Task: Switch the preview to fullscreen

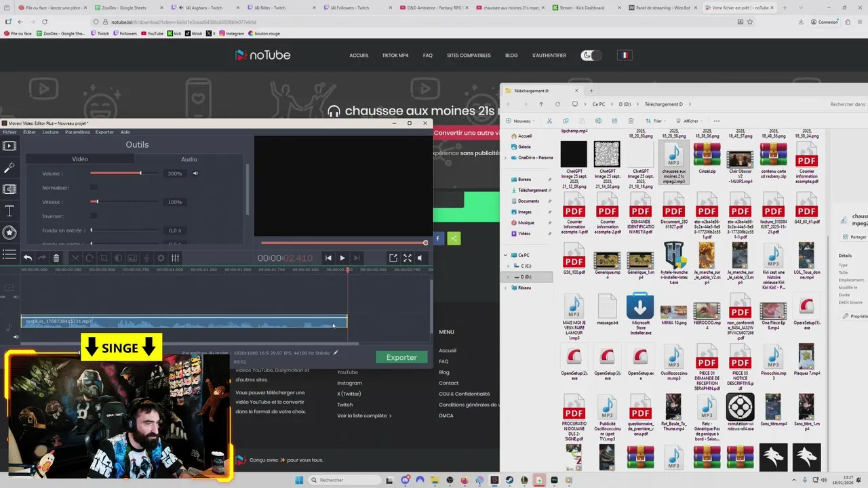Action: (x=408, y=258)
